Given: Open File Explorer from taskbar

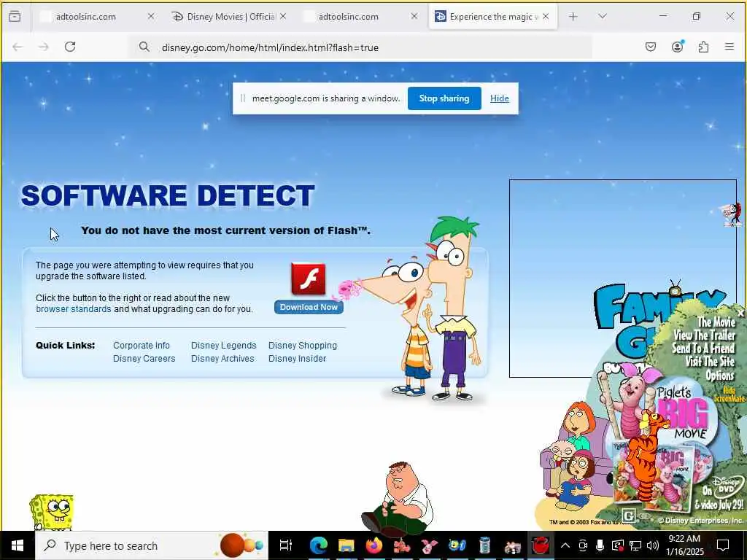Looking at the screenshot, I should 347,545.
